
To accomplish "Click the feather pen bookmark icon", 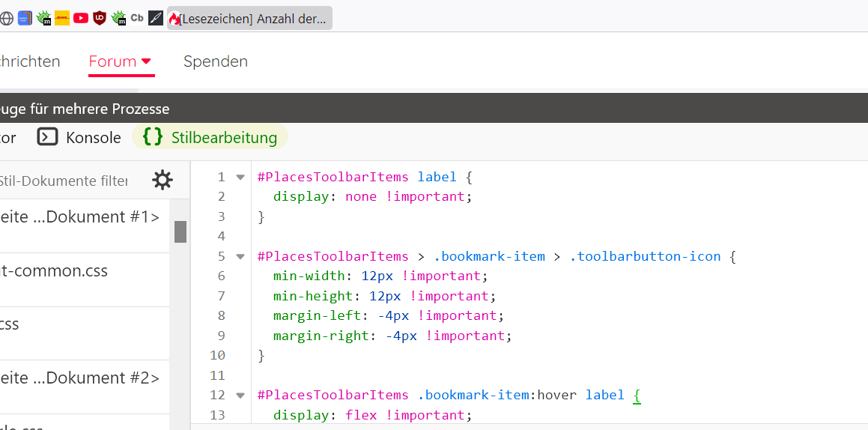I will click(156, 19).
